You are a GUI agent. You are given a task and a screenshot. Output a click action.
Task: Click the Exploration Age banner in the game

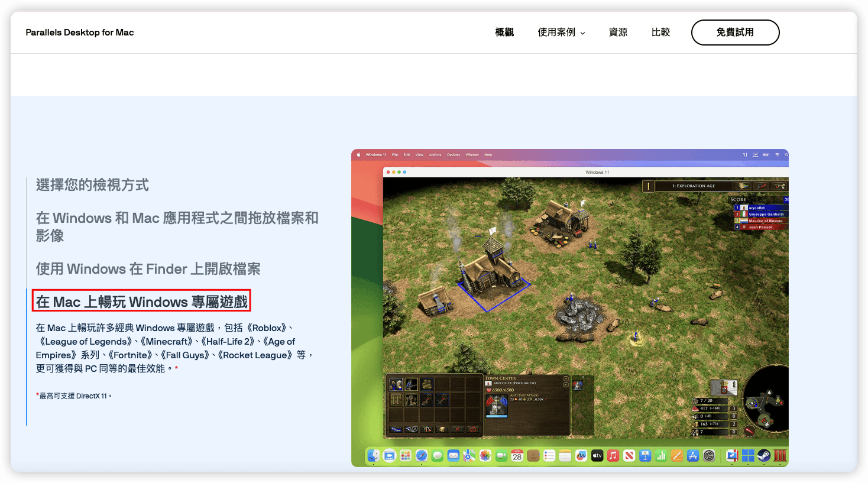694,186
